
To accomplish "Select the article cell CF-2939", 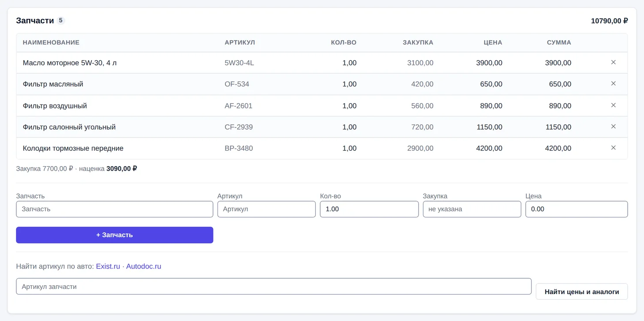I will (239, 127).
